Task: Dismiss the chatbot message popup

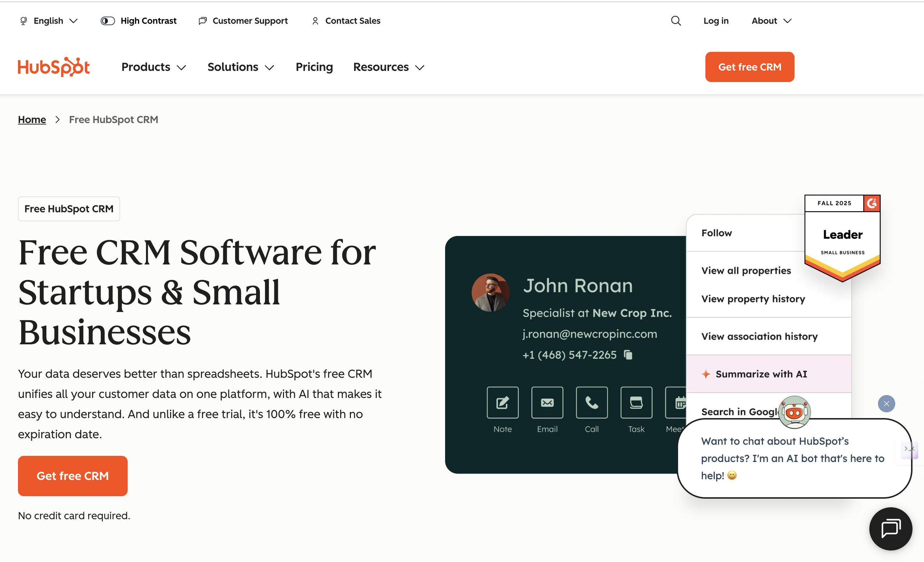Action: coord(886,404)
